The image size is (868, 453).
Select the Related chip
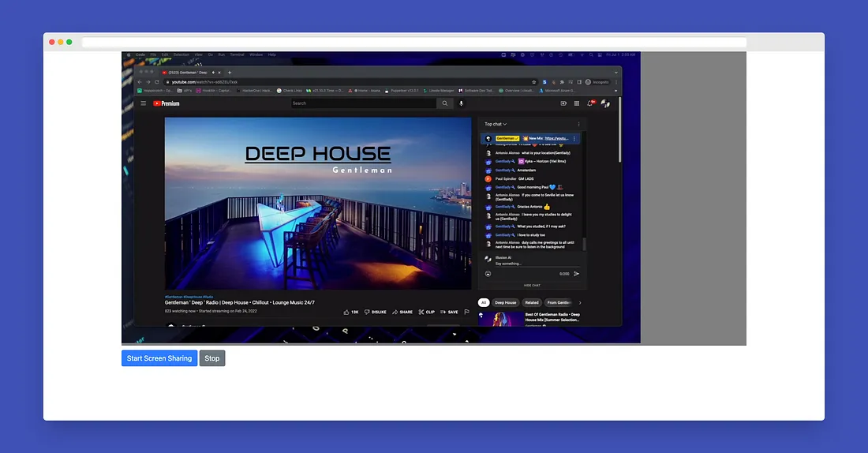pos(532,302)
